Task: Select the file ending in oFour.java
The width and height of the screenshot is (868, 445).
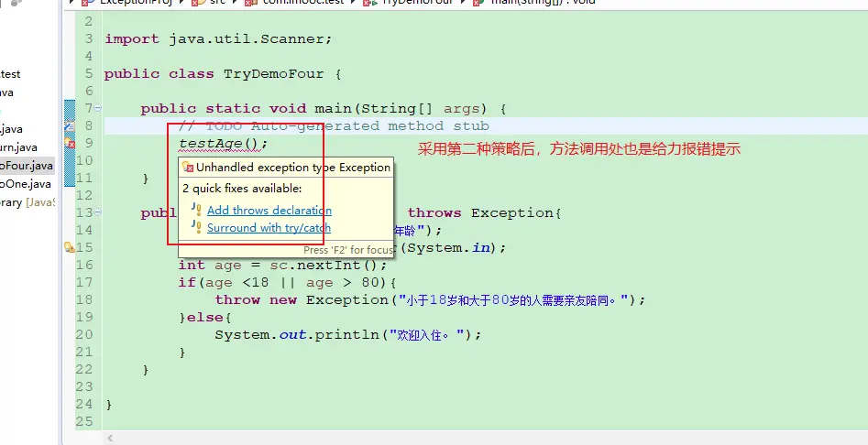Action: click(x=27, y=166)
